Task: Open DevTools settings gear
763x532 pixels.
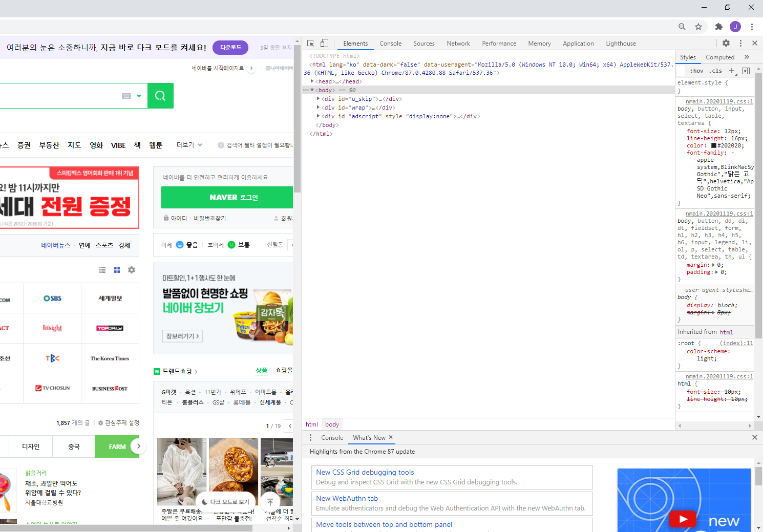Action: [726, 44]
